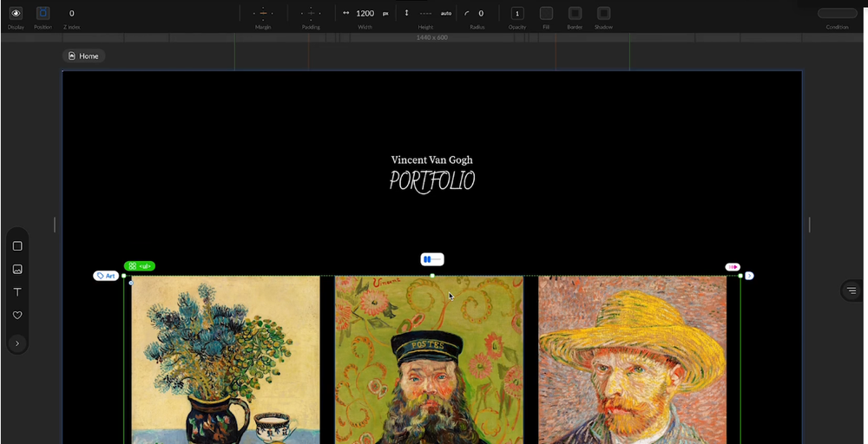
Task: Change the width px unit
Action: tap(385, 13)
